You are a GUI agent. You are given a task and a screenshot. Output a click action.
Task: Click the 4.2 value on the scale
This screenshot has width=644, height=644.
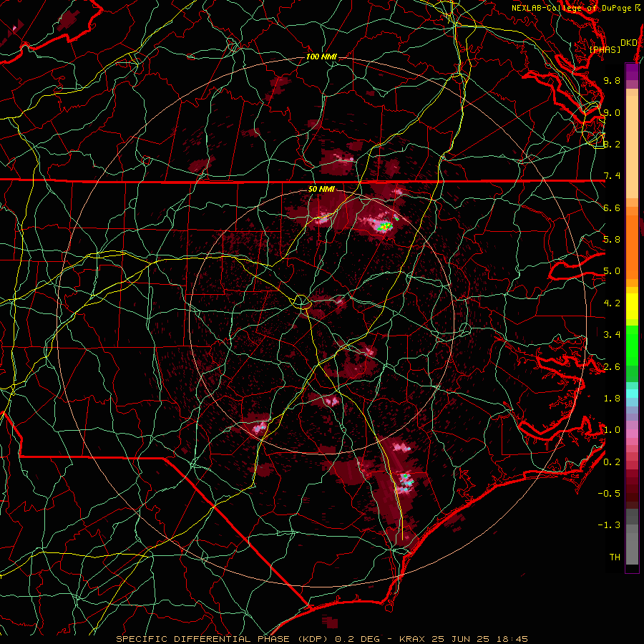point(612,303)
